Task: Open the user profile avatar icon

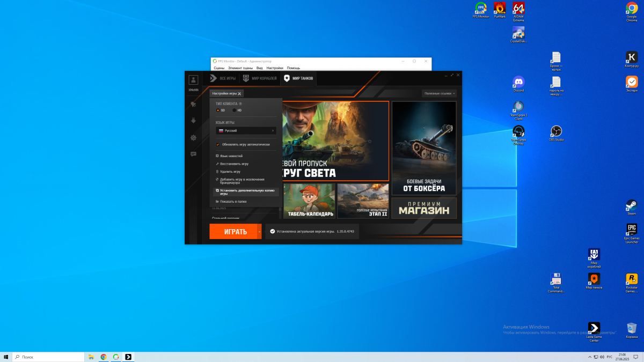Action: pyautogui.click(x=193, y=80)
